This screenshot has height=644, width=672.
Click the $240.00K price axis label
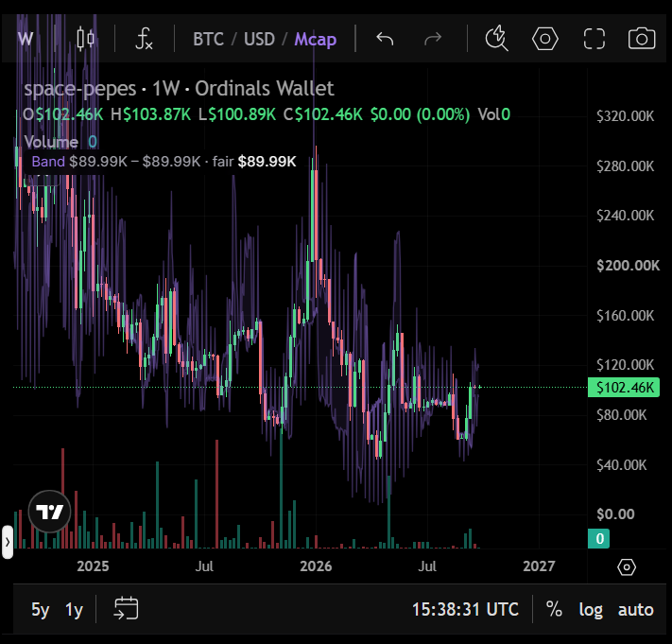point(626,216)
